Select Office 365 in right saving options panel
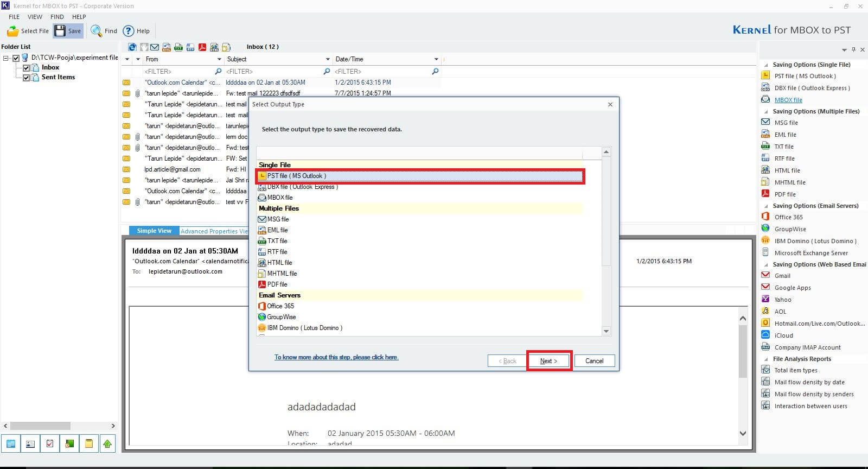Image resolution: width=868 pixels, height=469 pixels. click(788, 217)
